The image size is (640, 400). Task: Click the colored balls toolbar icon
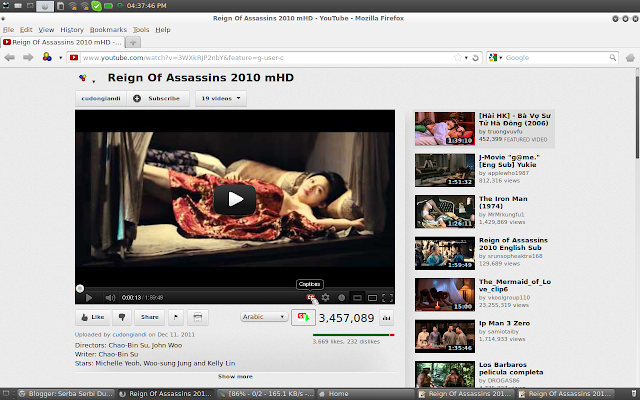tap(47, 57)
